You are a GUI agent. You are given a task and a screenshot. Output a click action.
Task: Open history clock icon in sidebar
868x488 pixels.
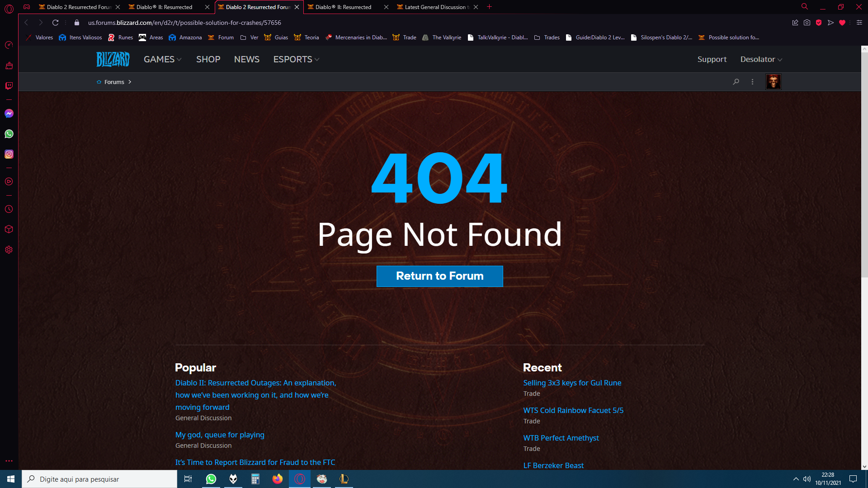(x=9, y=209)
